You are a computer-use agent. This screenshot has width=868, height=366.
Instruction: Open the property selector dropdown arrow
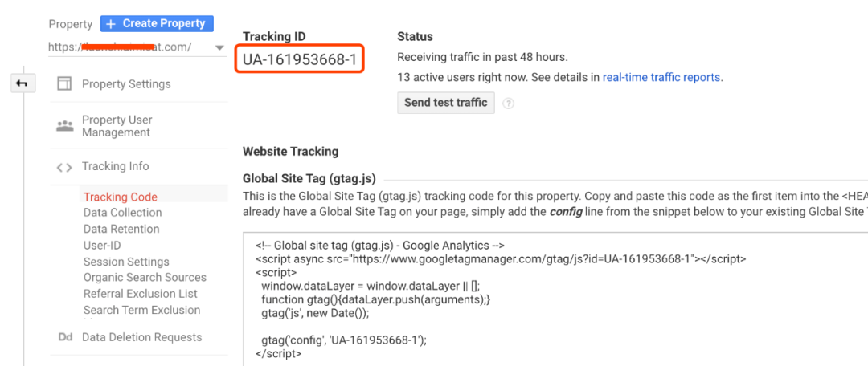pos(219,47)
